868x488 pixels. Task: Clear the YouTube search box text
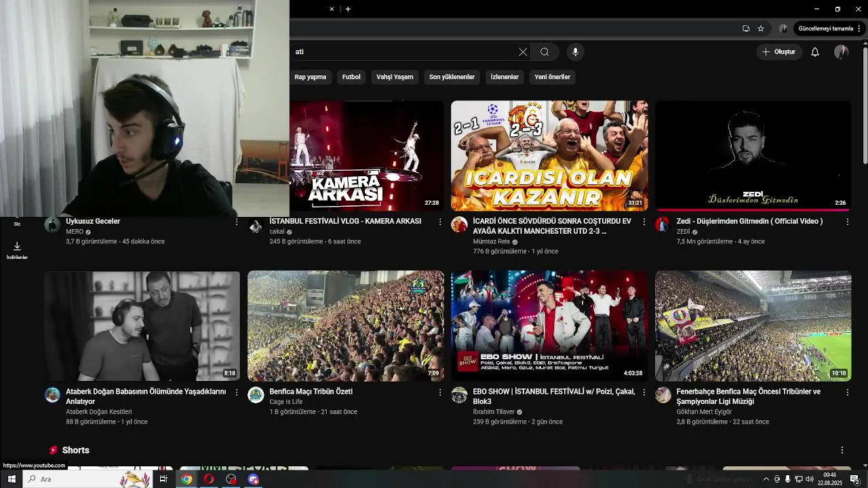tap(523, 52)
